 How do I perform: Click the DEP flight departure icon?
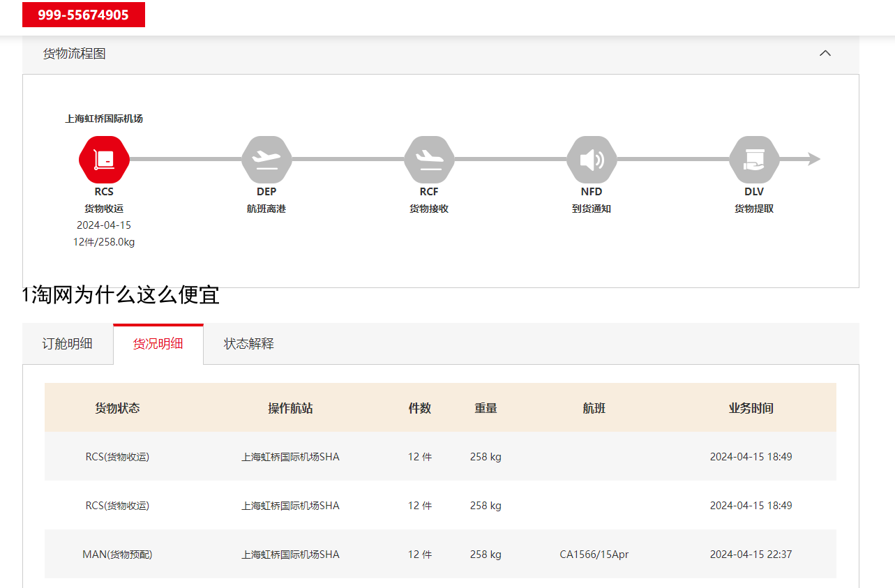tap(266, 160)
